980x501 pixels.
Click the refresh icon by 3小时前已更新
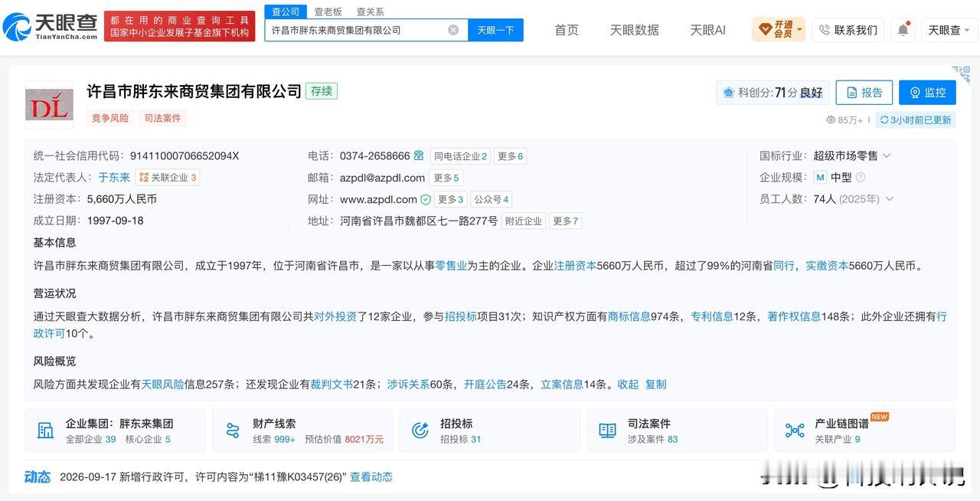pyautogui.click(x=884, y=120)
